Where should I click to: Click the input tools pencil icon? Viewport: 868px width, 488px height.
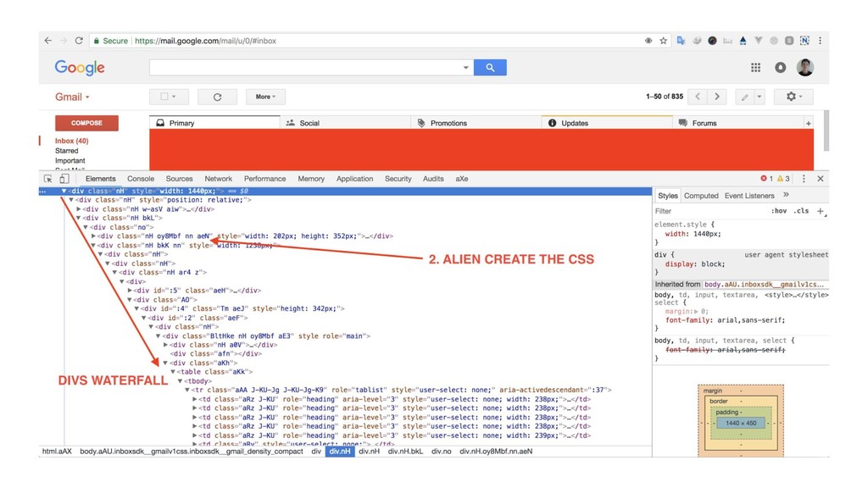744,97
